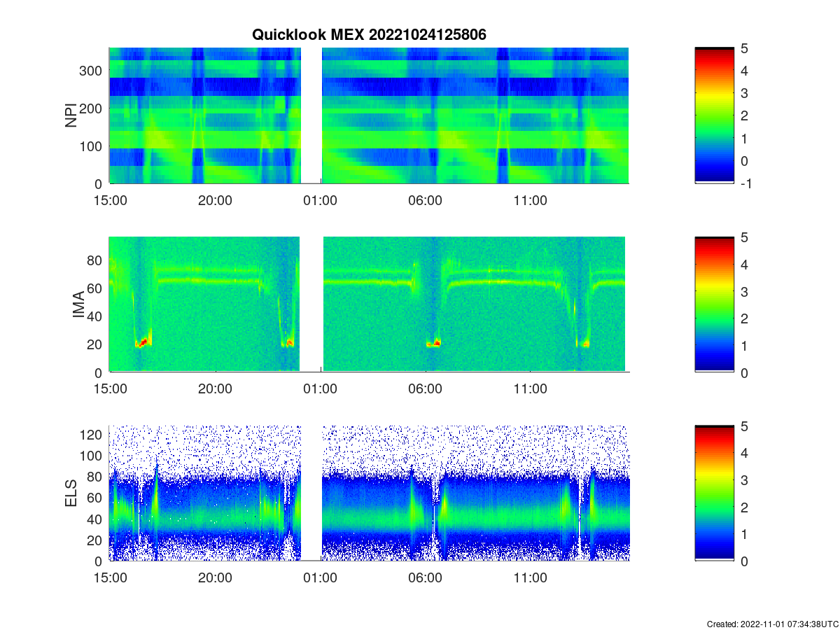Click the 'NPI' y-axis label
840x630 pixels.
pos(71,115)
